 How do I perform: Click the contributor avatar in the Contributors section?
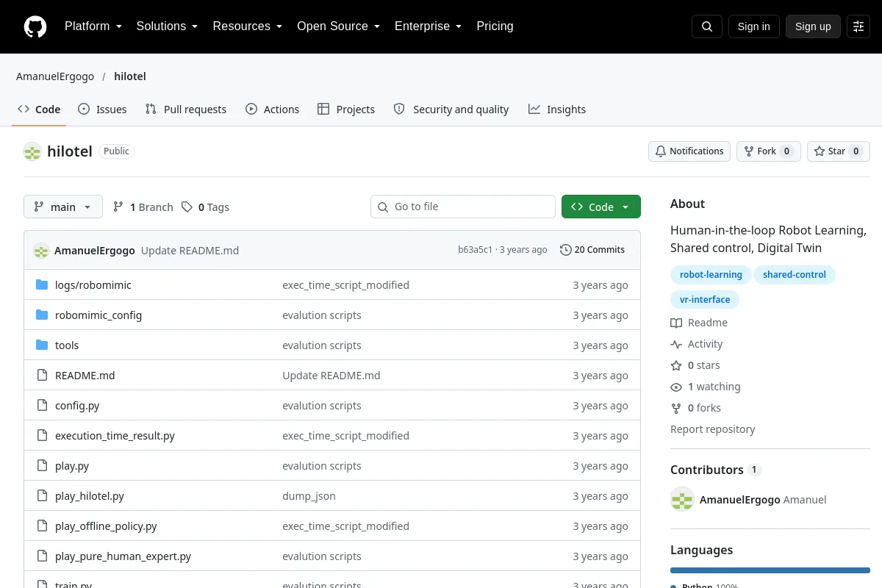point(682,499)
